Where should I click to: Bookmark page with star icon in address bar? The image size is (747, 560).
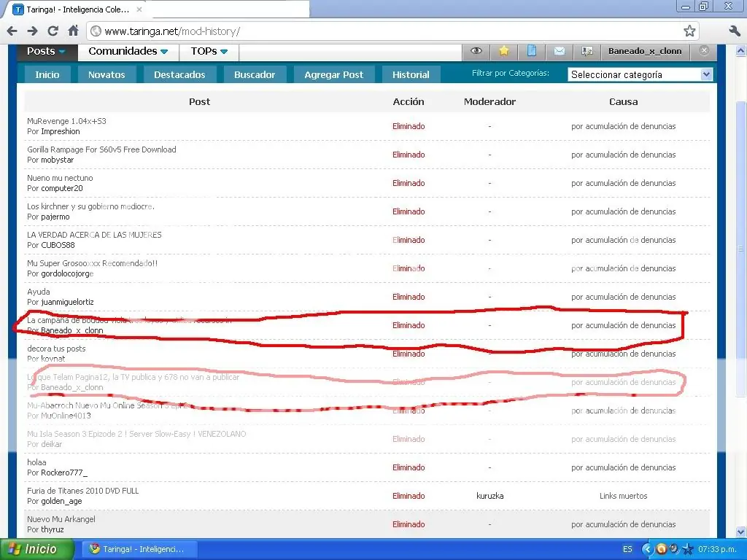click(689, 31)
